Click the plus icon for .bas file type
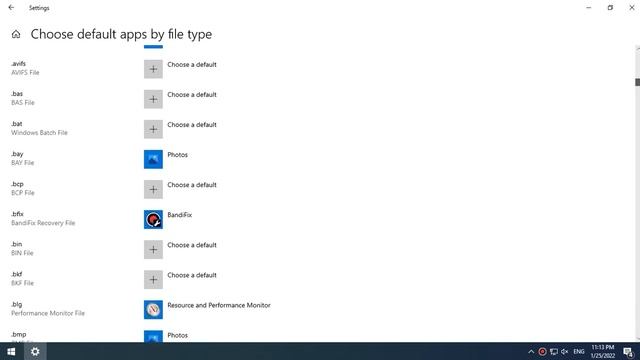 (153, 99)
